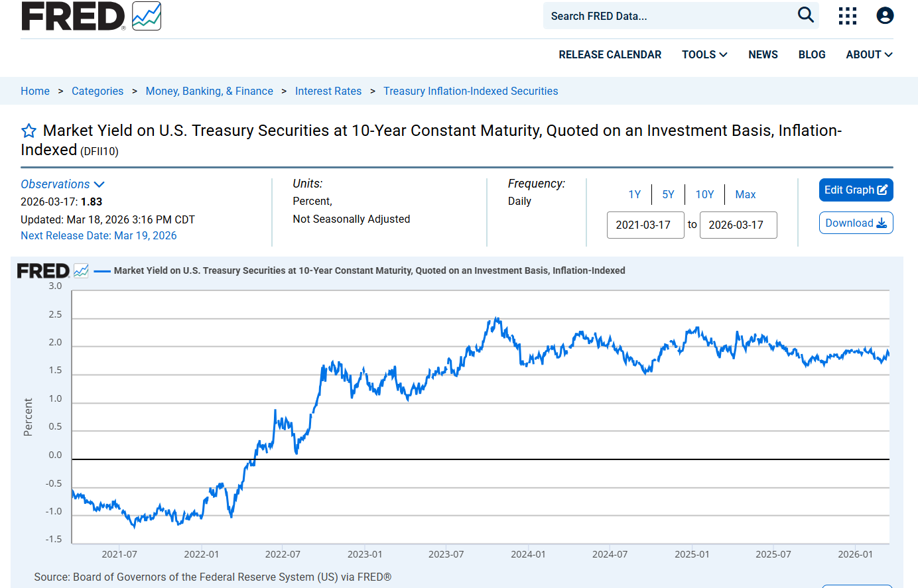
Task: Focus the Search FRED Data box
Action: [670, 16]
